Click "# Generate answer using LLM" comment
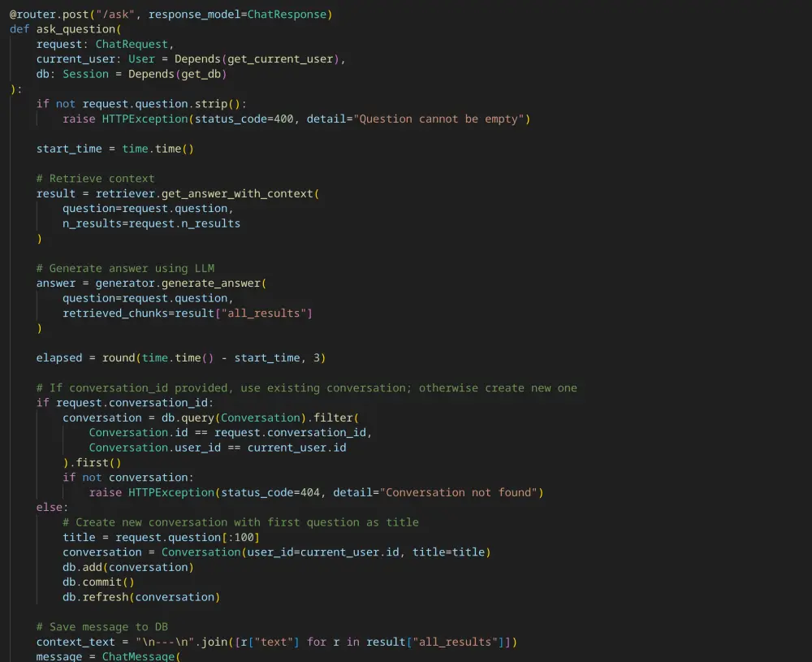The image size is (812, 662). [125, 268]
